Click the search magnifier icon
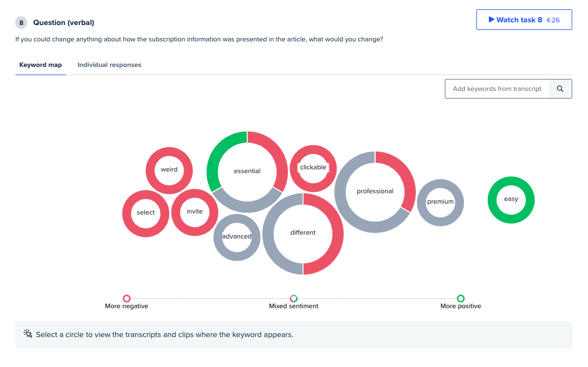The width and height of the screenshot is (588, 367). [560, 89]
